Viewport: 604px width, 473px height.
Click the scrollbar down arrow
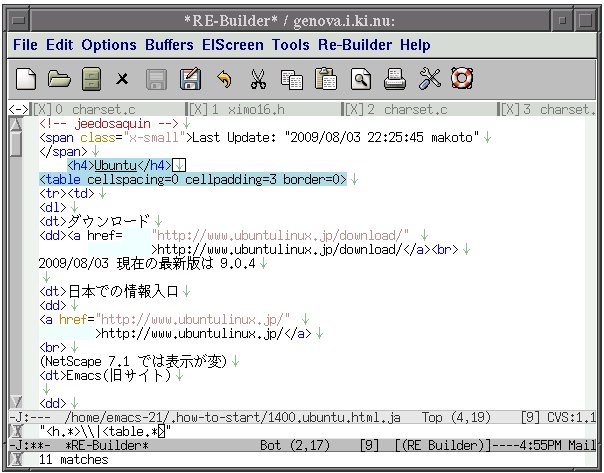pos(16,402)
